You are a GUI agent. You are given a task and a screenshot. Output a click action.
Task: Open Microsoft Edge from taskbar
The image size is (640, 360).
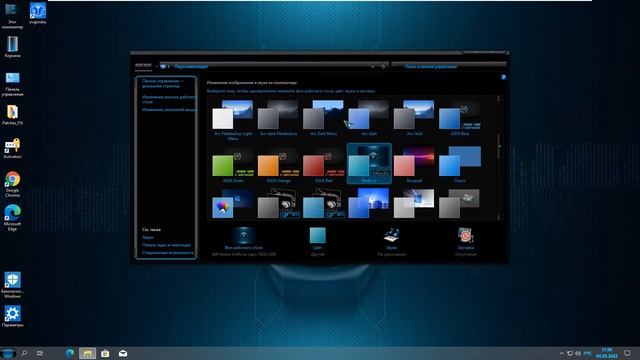point(70,353)
